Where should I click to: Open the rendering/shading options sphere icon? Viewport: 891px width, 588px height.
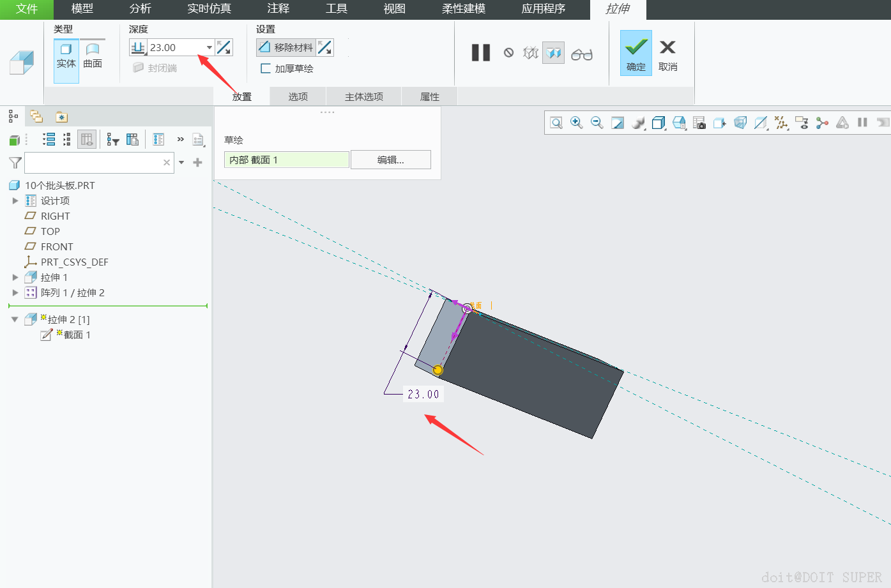(638, 123)
